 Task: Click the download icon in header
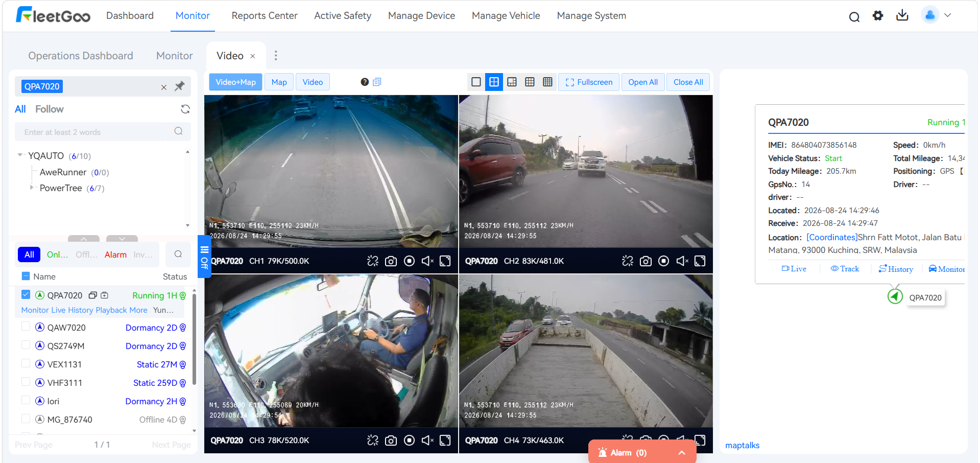point(902,15)
